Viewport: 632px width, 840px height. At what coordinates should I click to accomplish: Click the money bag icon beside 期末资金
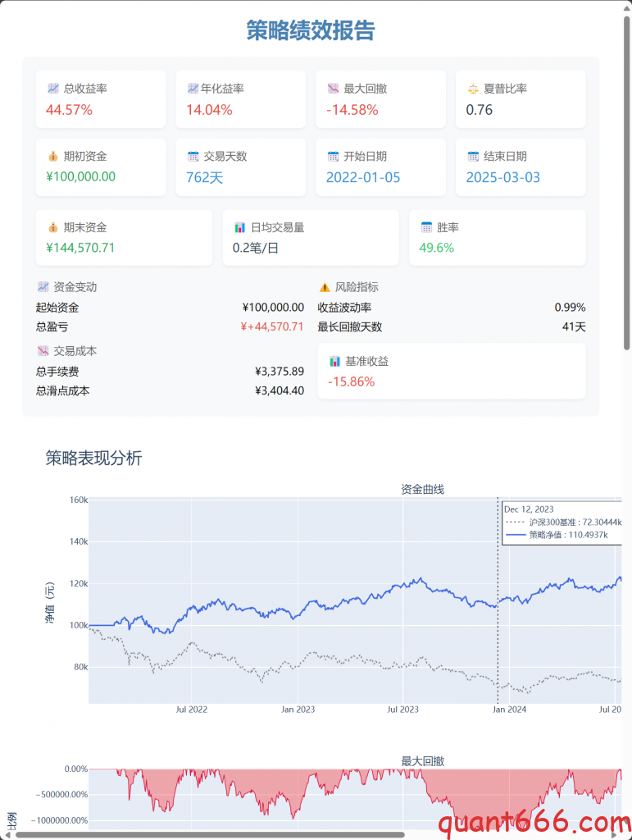pos(52,228)
